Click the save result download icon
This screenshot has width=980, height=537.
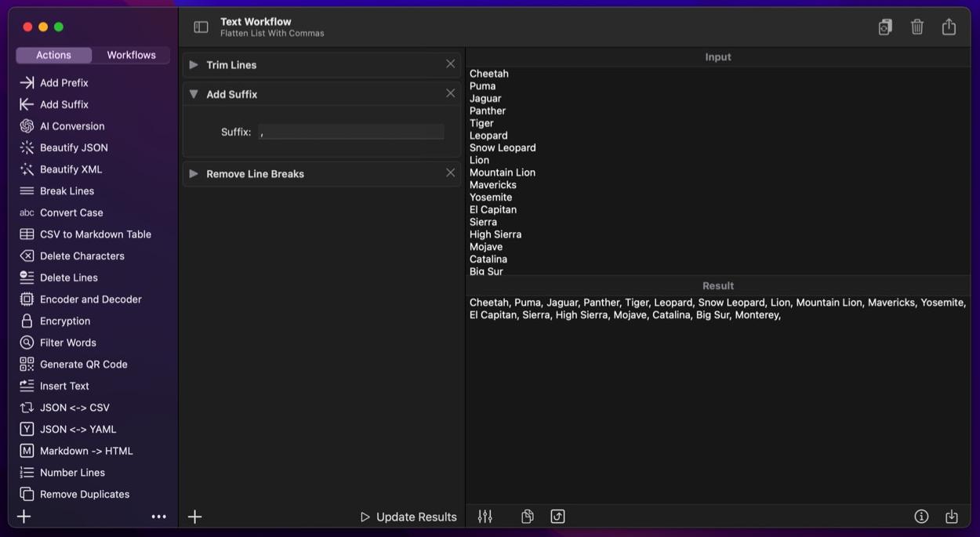(x=952, y=517)
